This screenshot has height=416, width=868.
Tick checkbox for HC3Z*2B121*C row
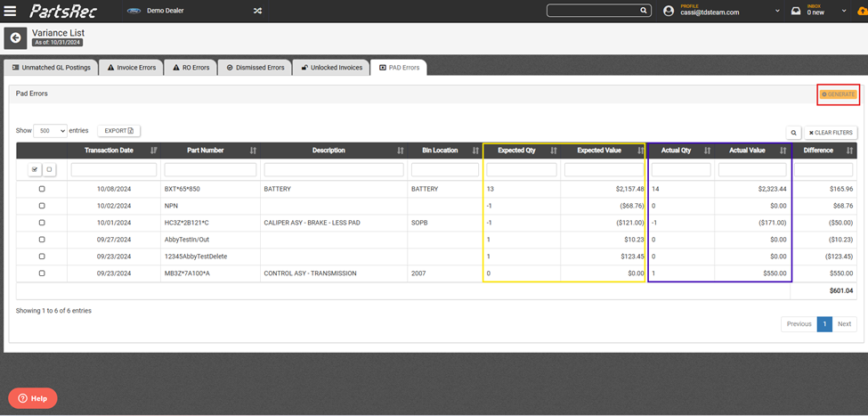[x=42, y=223]
